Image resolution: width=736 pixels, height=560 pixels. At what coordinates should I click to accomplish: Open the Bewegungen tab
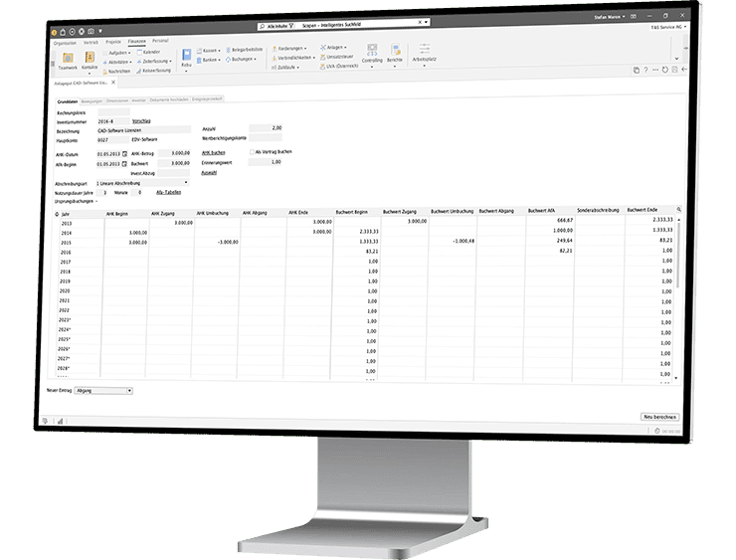tap(92, 100)
